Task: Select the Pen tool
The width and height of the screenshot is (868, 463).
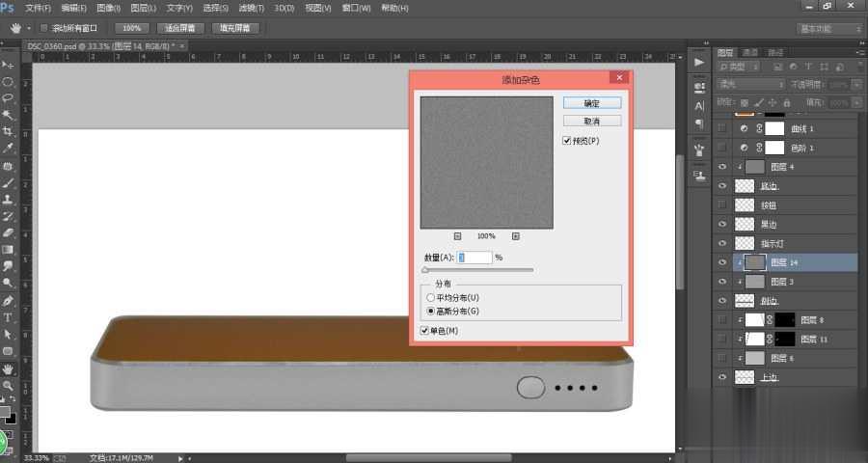Action: point(8,301)
